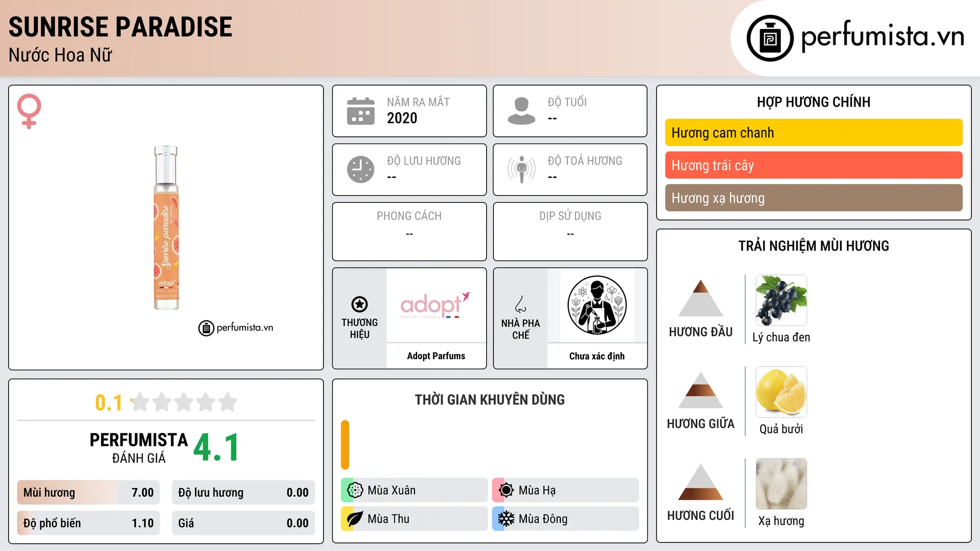This screenshot has width=980, height=551.
Task: Click the person icon beside Độ tuổi
Action: coord(522,111)
